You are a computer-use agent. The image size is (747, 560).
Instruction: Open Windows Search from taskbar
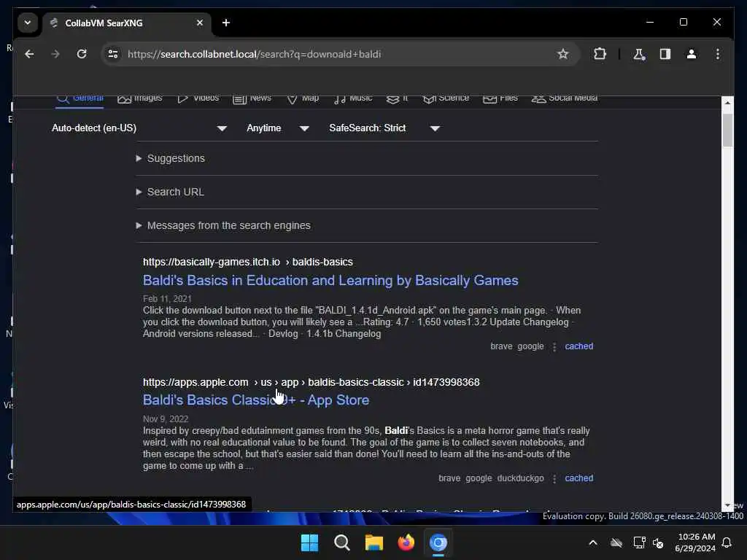(341, 542)
